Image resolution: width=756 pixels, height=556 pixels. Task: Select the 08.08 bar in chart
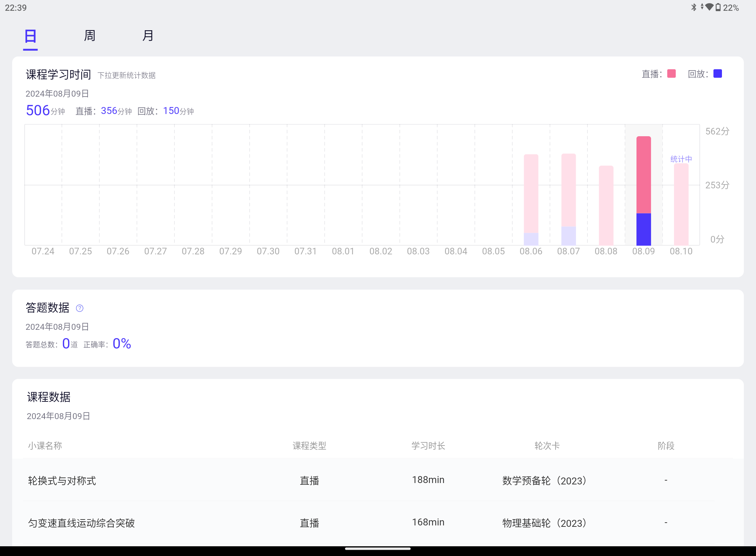coord(606,205)
